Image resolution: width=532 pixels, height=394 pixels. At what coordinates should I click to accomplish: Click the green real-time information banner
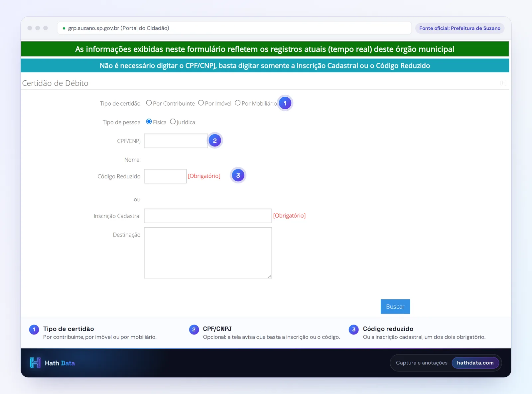[x=265, y=49]
